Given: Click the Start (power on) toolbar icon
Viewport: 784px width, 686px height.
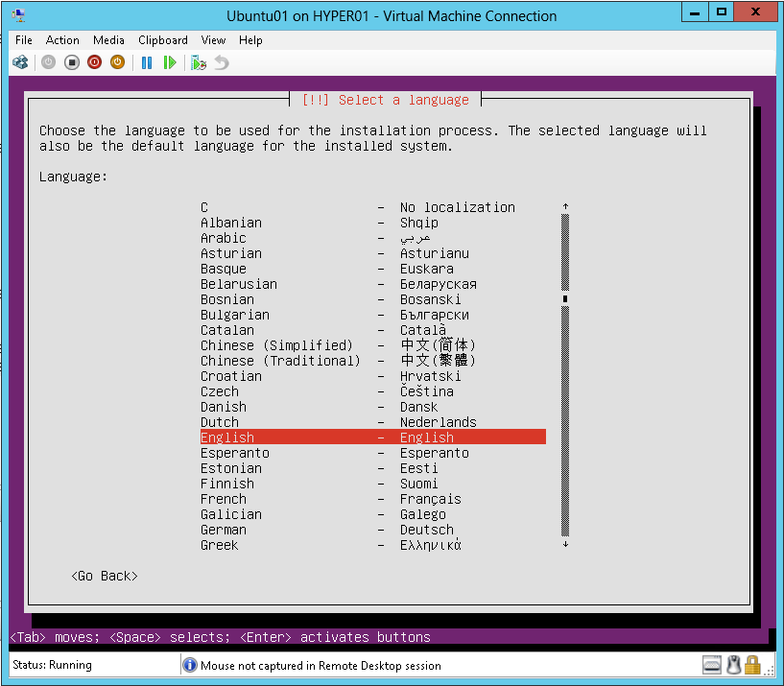Looking at the screenshot, I should coord(48,62).
